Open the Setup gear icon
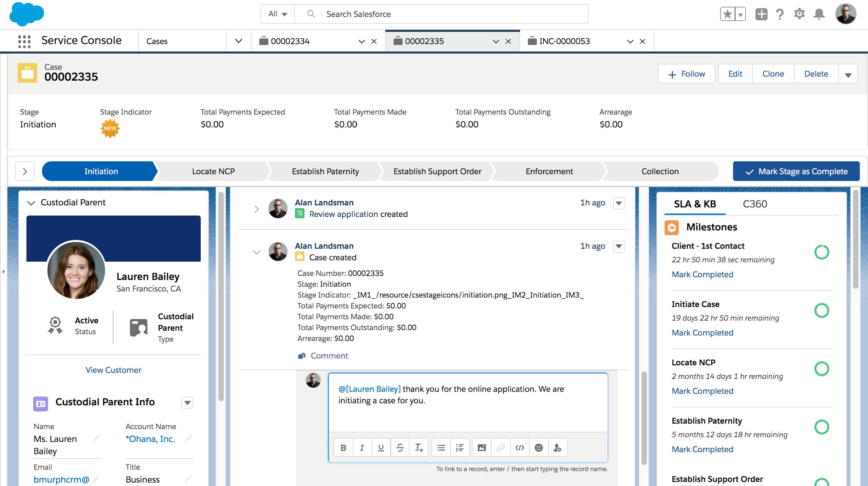868x486 pixels. point(799,14)
